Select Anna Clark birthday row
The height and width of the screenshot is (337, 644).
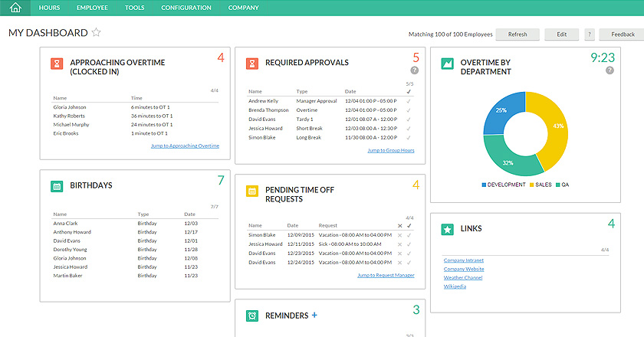click(135, 224)
